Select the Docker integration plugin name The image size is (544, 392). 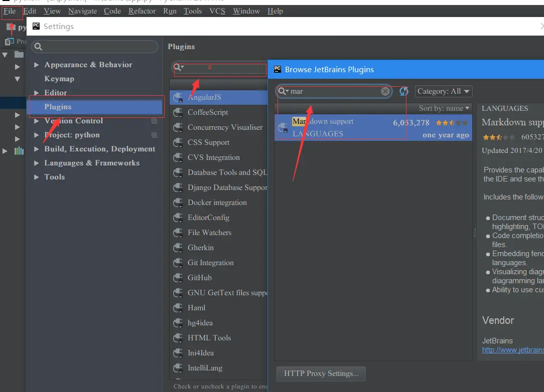click(x=217, y=203)
